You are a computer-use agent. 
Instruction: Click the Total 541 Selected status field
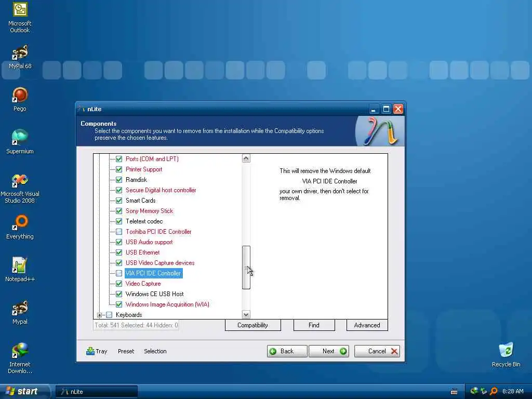click(x=136, y=325)
